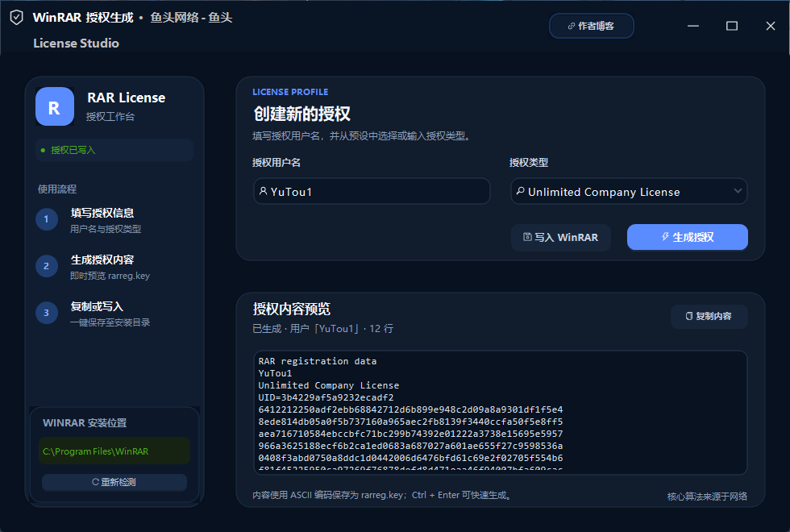Click the License Studio subtitle
Image resolution: width=790 pixels, height=532 pixels.
[x=76, y=44]
